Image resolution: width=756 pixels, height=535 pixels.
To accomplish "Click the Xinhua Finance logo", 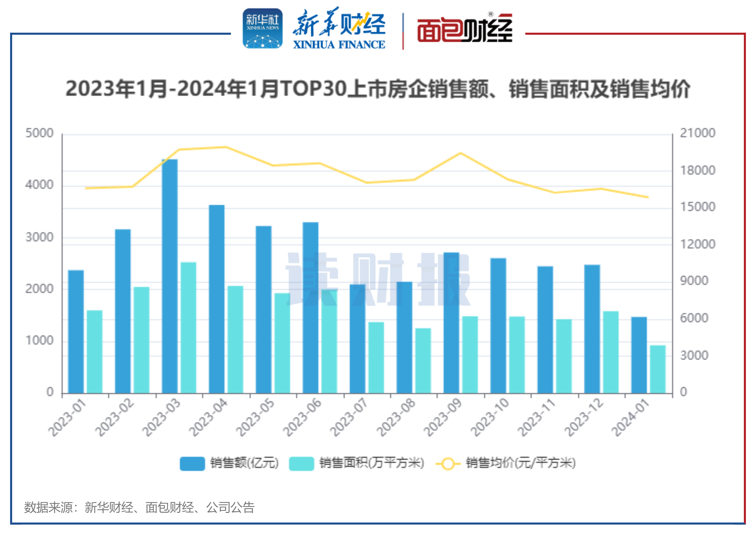I will pyautogui.click(x=339, y=29).
